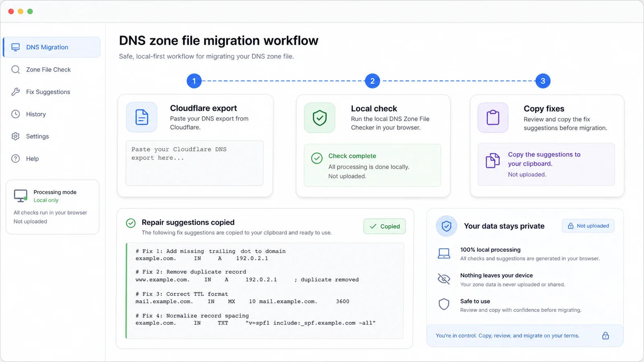Viewport: 644px width, 362px height.
Task: Click the Fix 1 trailing dot comment line
Action: click(x=211, y=251)
